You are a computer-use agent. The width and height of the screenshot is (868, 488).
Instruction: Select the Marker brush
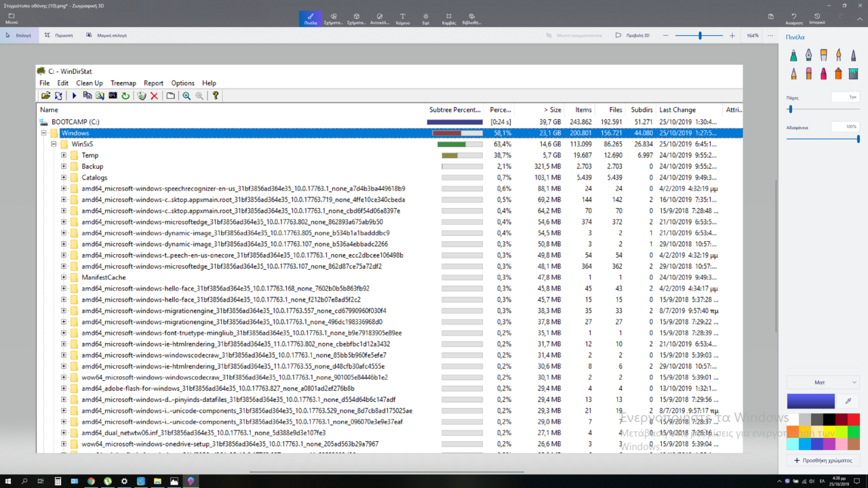pyautogui.click(x=793, y=55)
